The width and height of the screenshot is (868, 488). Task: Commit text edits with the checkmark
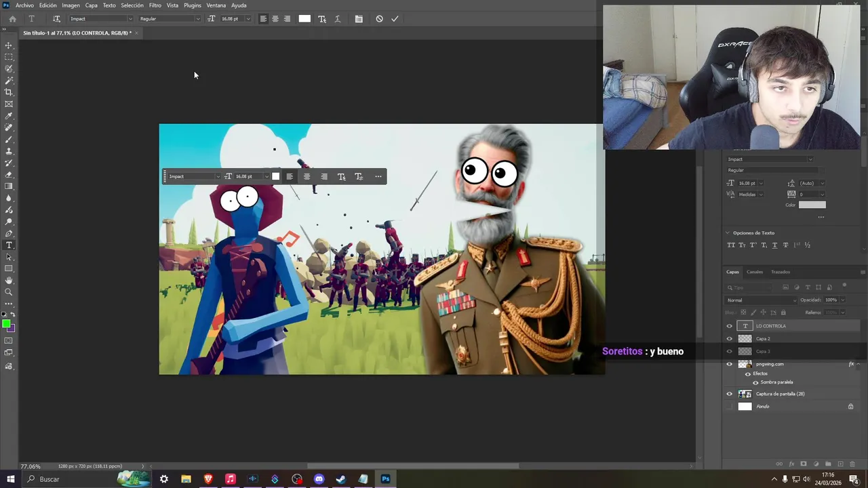(395, 19)
